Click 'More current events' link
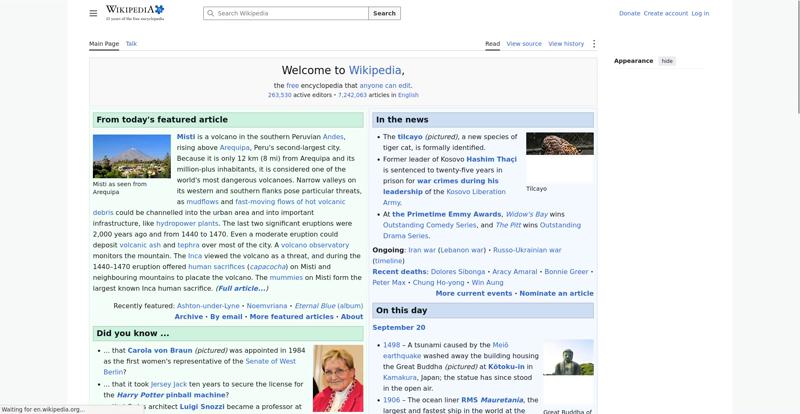Screen dimensions: 800x414 point(473,294)
